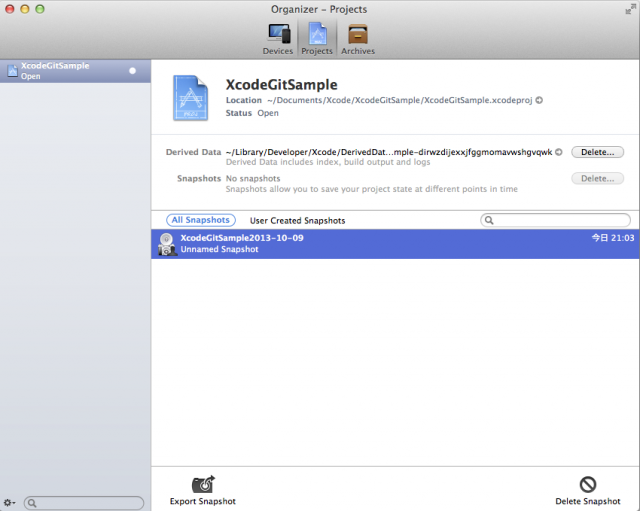The height and width of the screenshot is (511, 640).
Task: Reveal Derived Data folder with the arrow icon
Action: click(x=559, y=152)
